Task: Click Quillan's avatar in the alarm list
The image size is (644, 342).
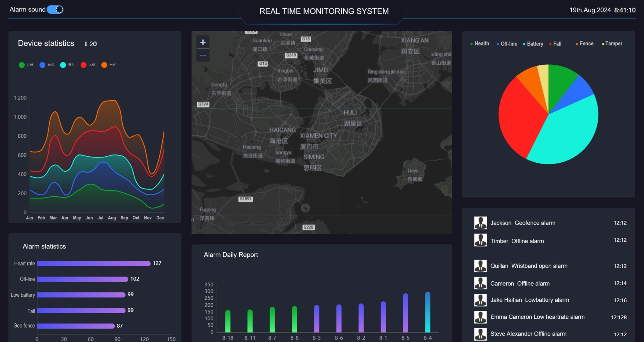Action: (480, 266)
